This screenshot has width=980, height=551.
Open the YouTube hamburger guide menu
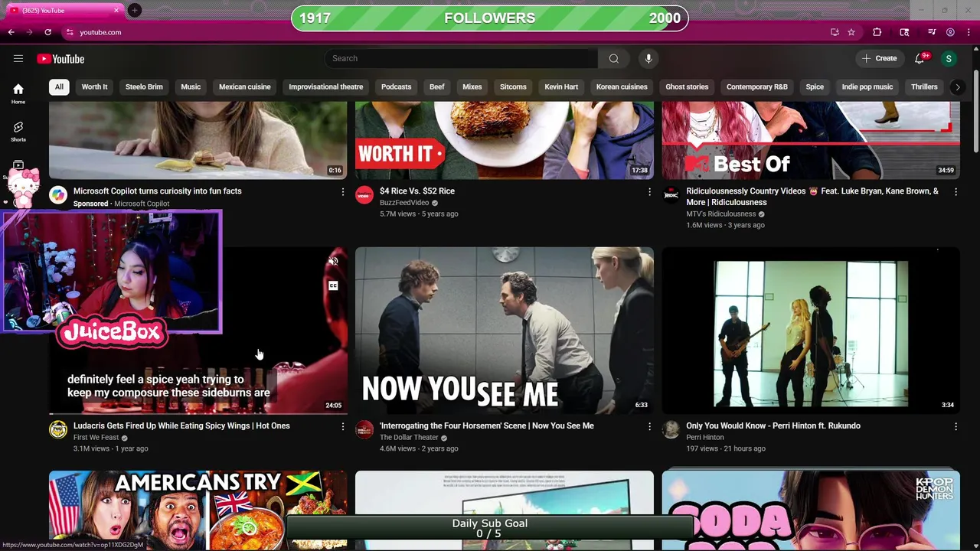click(18, 58)
